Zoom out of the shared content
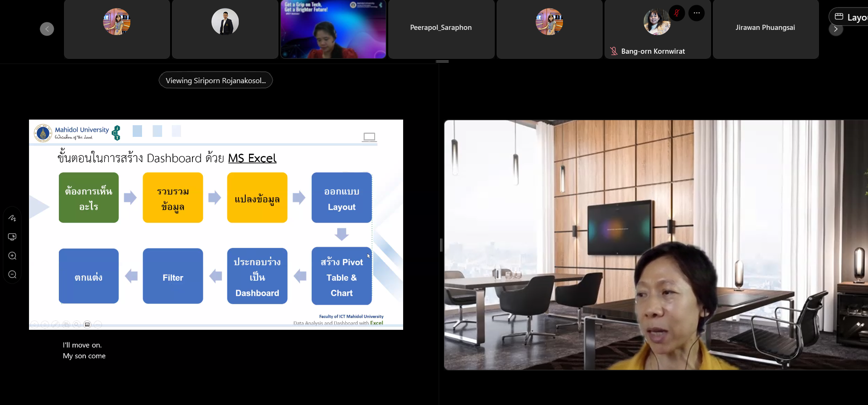 (13, 275)
